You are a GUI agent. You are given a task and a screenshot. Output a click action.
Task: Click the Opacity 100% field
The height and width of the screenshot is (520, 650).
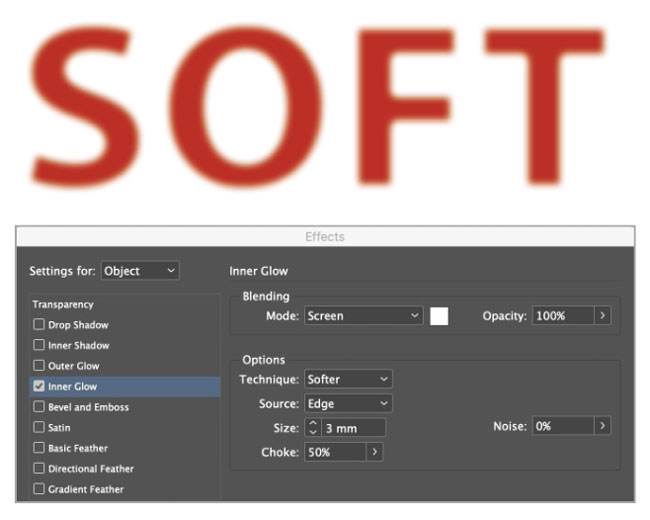[x=563, y=316]
